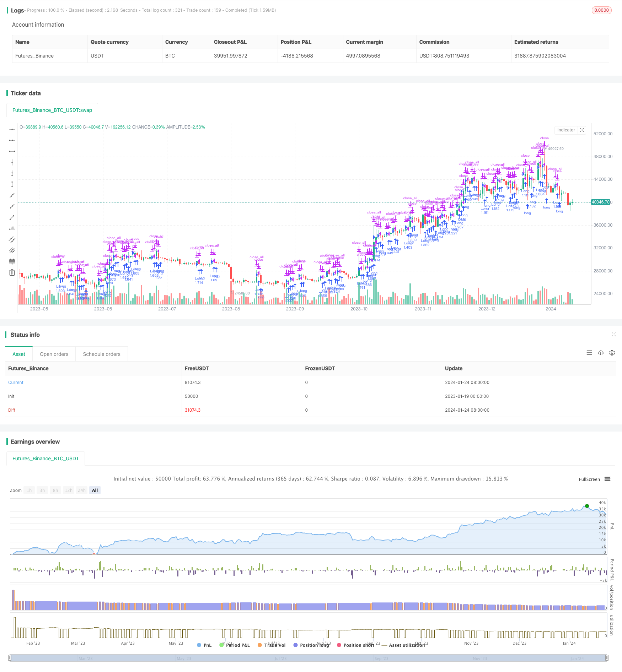Click the Init update time 2023-01-19 00:00:00

point(467,396)
